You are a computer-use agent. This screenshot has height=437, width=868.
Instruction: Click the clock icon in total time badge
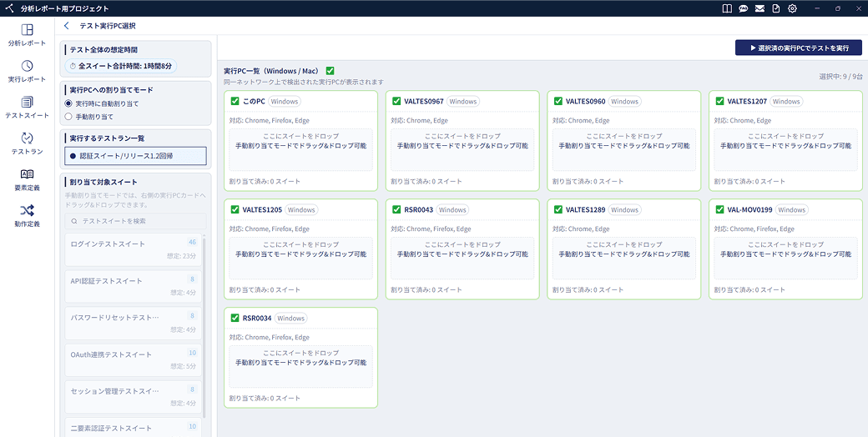73,66
